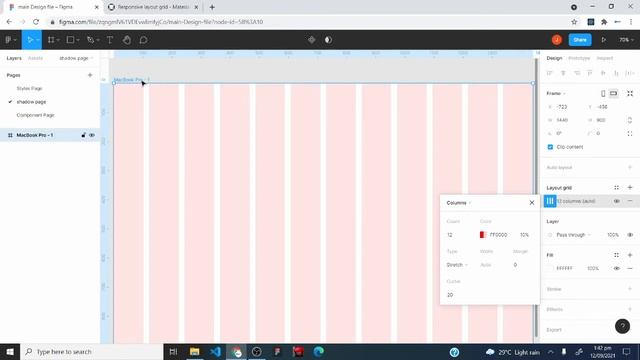
Task: Add auto layout
Action: click(630, 167)
